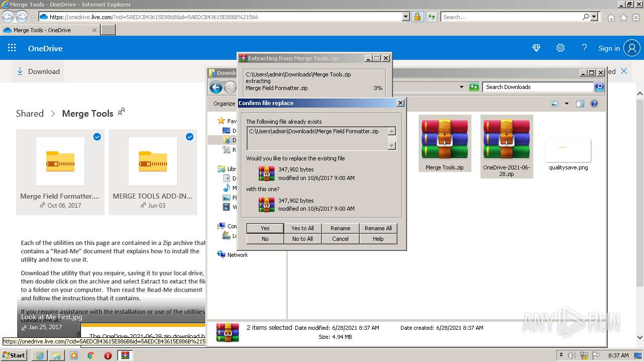Click the Sign in account avatar

(631, 48)
